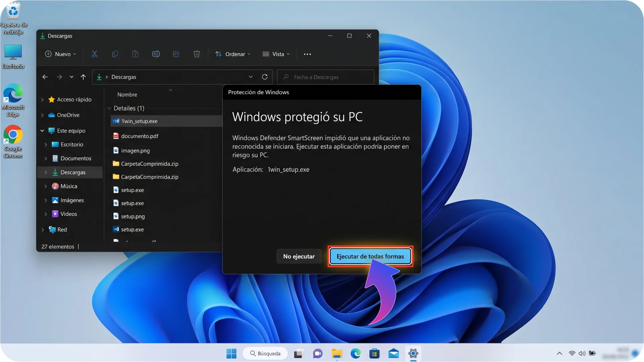Click No ejecutar button

click(299, 256)
